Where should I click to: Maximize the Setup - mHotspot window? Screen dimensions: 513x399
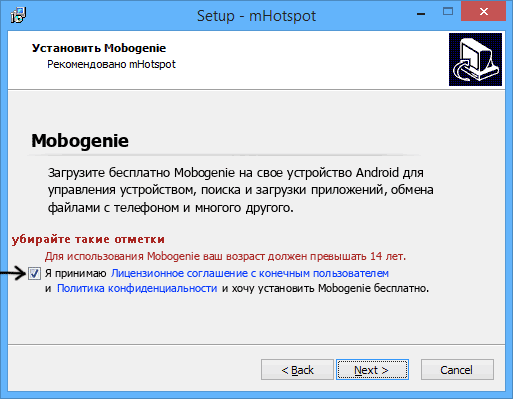tap(448, 12)
